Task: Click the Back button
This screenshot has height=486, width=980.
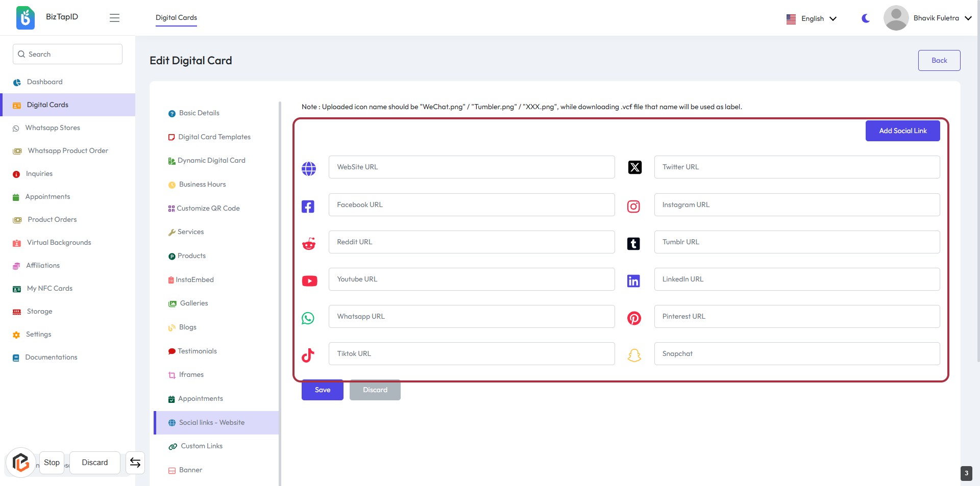Action: tap(939, 60)
